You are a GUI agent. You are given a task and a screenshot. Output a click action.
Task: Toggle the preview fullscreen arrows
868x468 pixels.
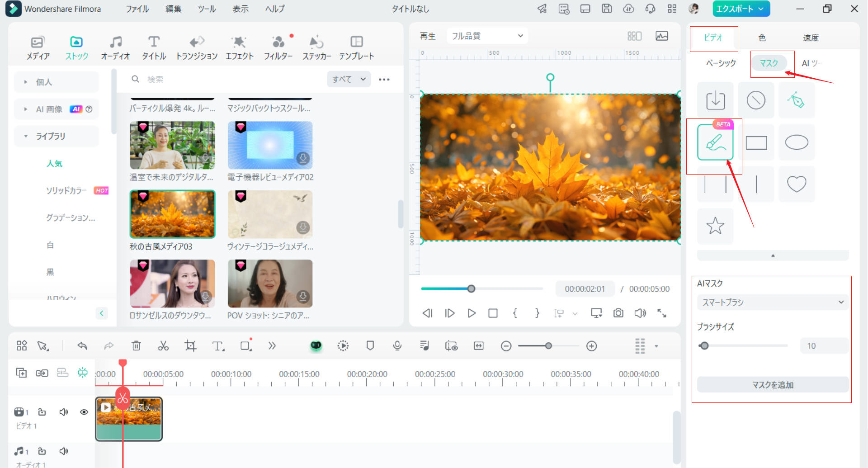[662, 313]
